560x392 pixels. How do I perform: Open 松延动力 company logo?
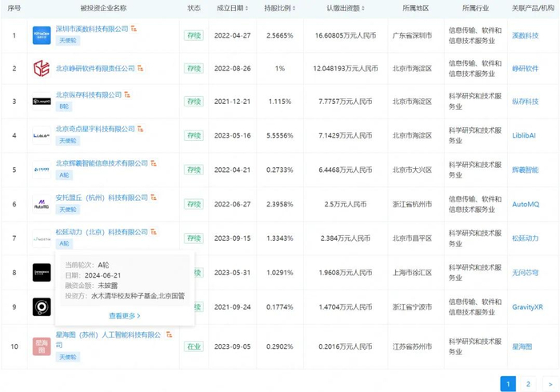[42, 238]
